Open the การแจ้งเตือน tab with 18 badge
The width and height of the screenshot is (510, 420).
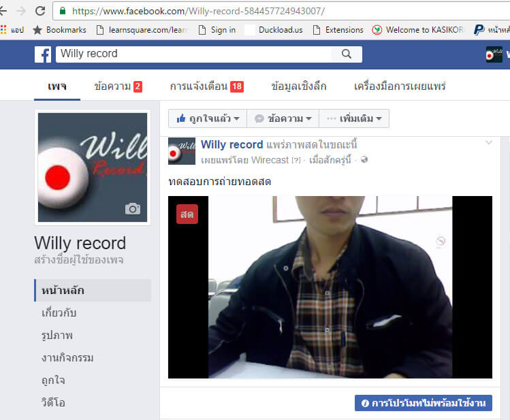tap(206, 86)
